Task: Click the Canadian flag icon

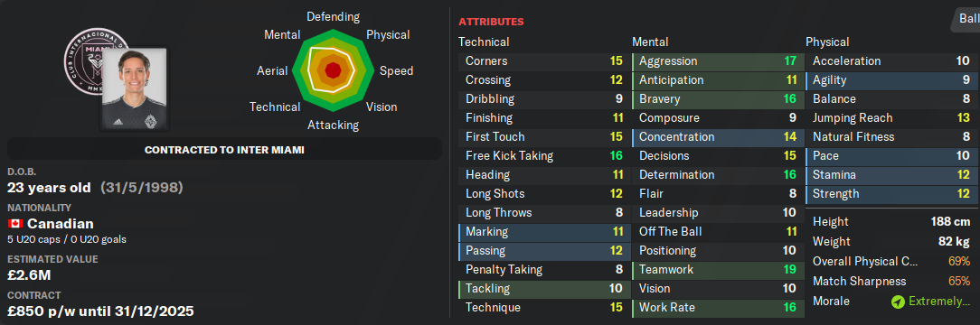Action: click(x=14, y=224)
